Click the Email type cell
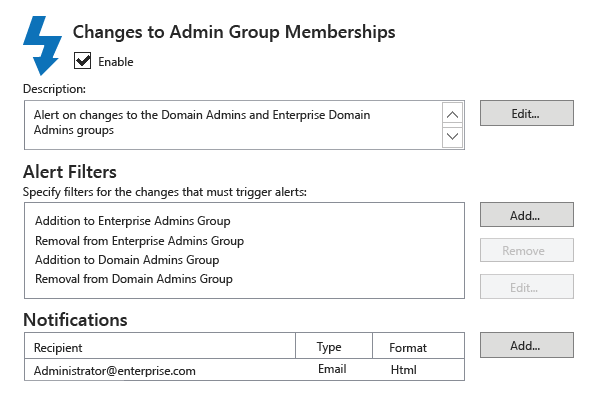This screenshot has width=590, height=395. [332, 369]
